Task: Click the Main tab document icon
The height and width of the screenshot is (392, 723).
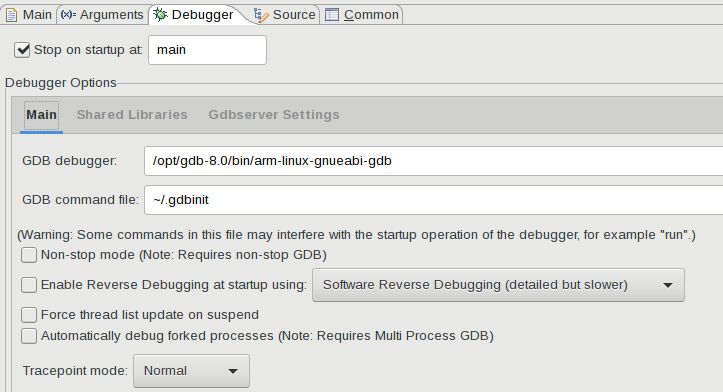Action: (12, 15)
